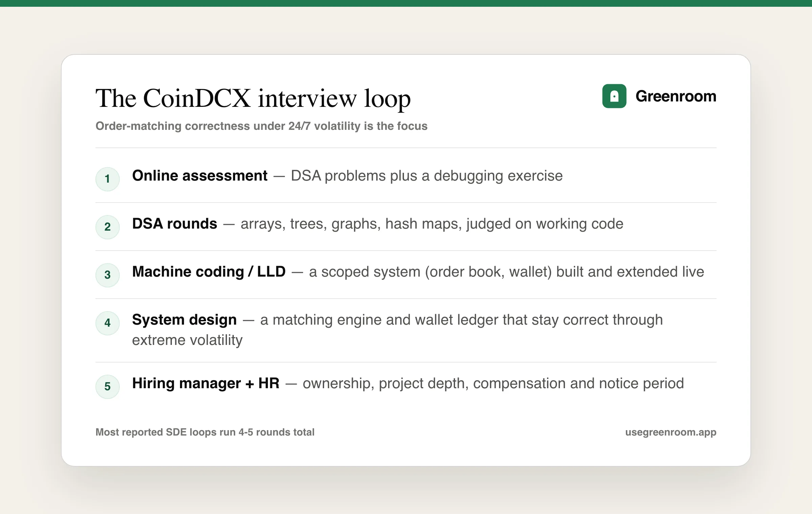Screen dimensions: 812x514
Task: Click the step 3 number circle
Action: coord(108,275)
